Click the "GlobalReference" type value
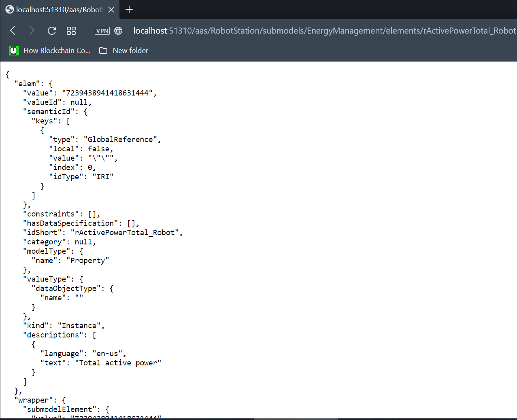The height and width of the screenshot is (420, 517). [x=120, y=140]
